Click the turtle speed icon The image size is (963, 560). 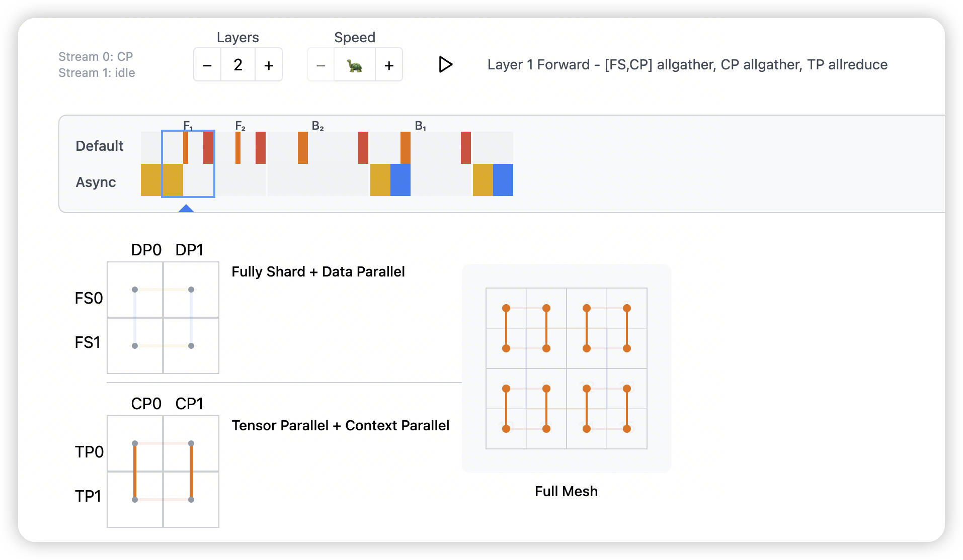click(x=355, y=65)
